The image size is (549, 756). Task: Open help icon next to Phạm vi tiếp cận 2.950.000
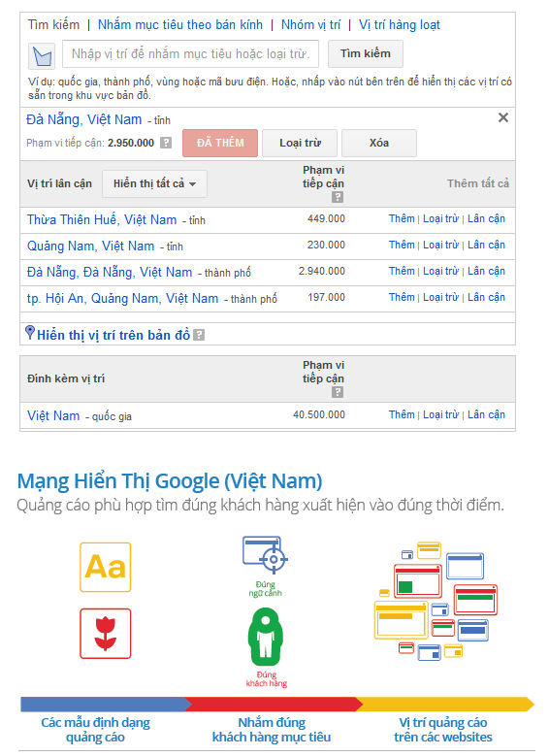(166, 143)
